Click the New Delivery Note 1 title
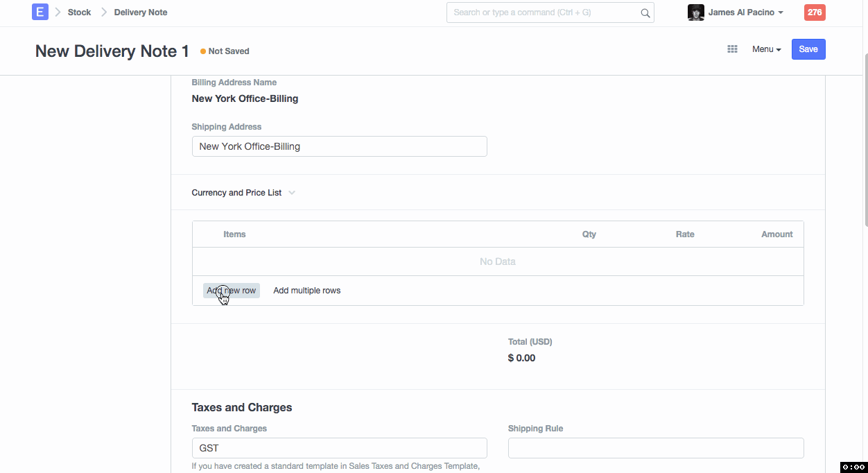The image size is (868, 473). click(x=112, y=51)
